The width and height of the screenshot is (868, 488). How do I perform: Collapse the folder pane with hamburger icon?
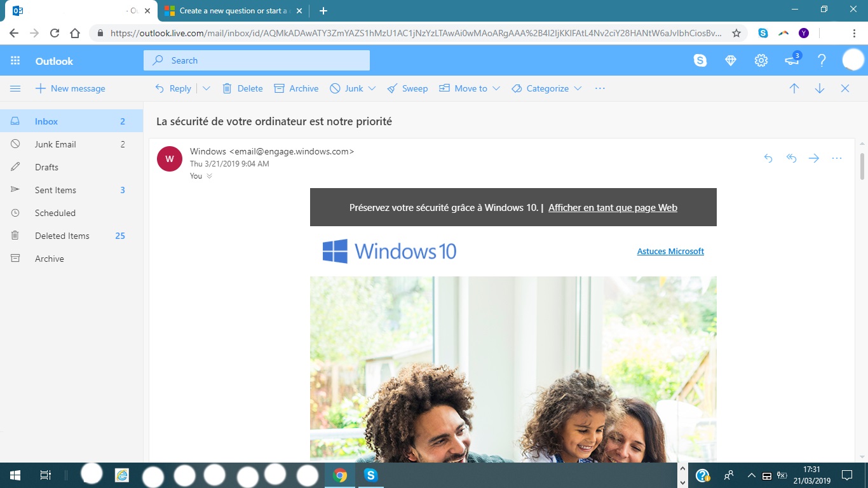(x=15, y=88)
